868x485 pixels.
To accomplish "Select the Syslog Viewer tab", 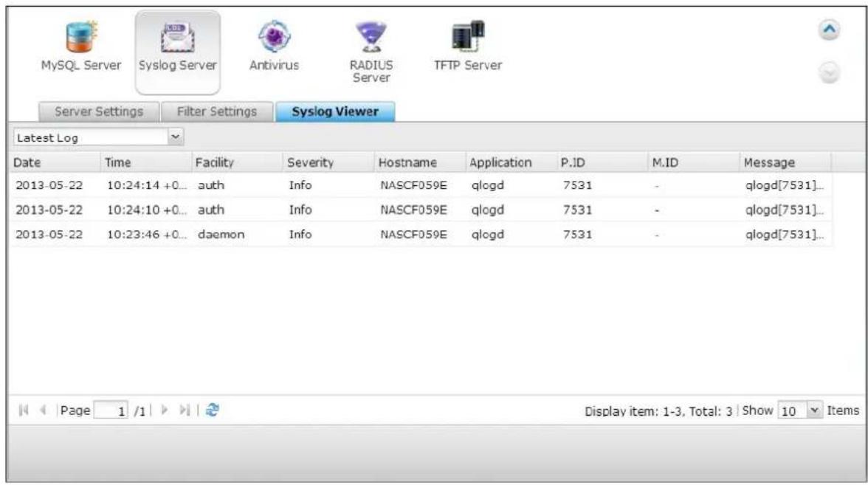I will coord(335,111).
